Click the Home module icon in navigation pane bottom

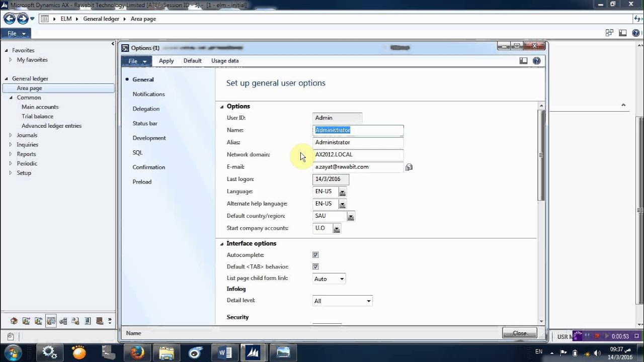[14, 321]
